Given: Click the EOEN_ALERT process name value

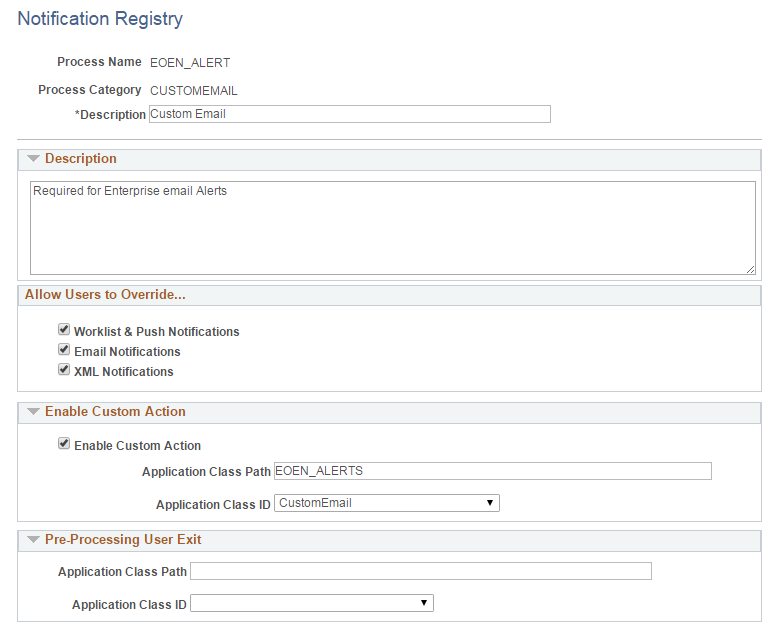Looking at the screenshot, I should point(190,63).
